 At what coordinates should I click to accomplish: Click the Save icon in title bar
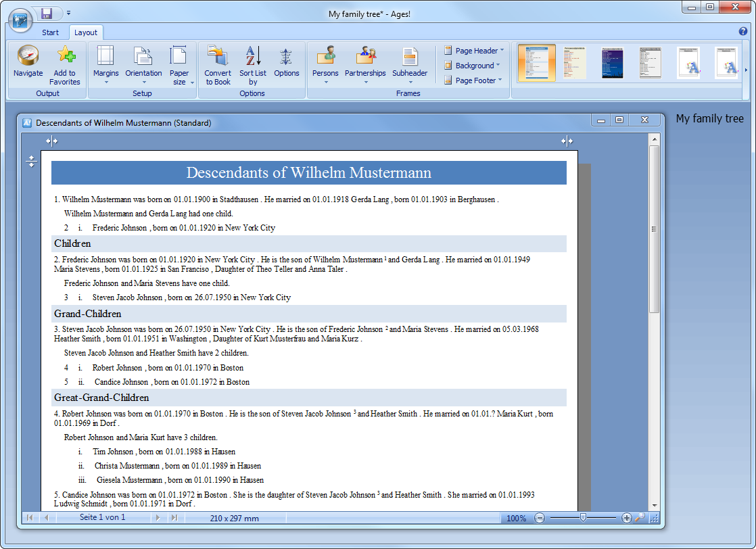coord(47,14)
